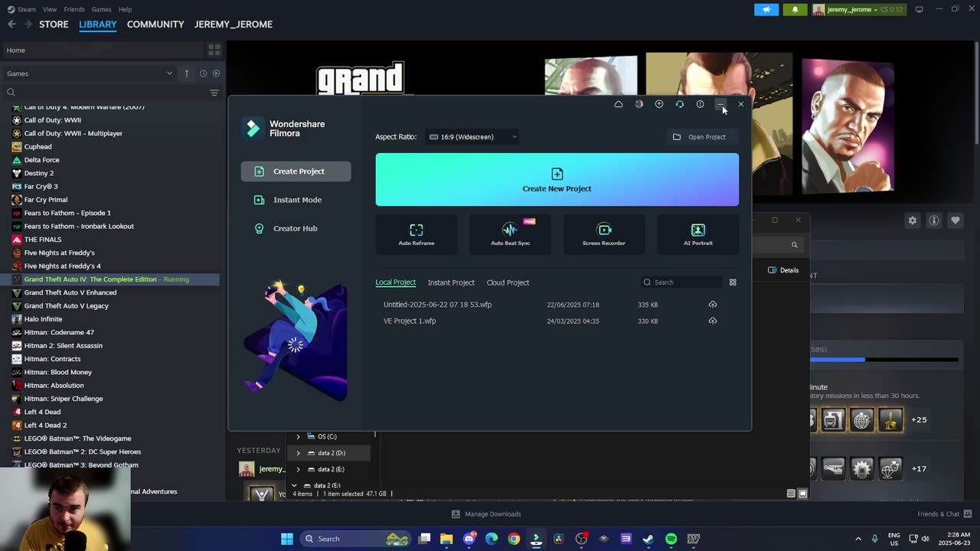The width and height of the screenshot is (980, 551).
Task: Switch to Local Project tab
Action: pyautogui.click(x=396, y=282)
